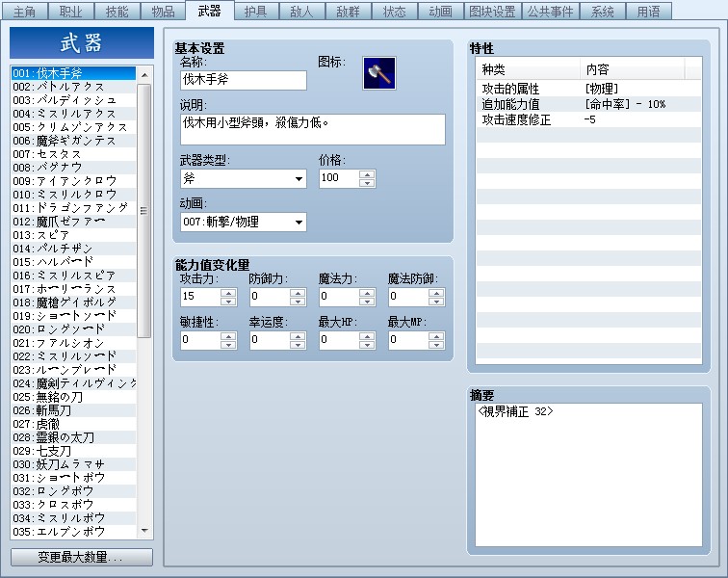Select weapon 013:スピア
This screenshot has width=728, height=578.
73,235
